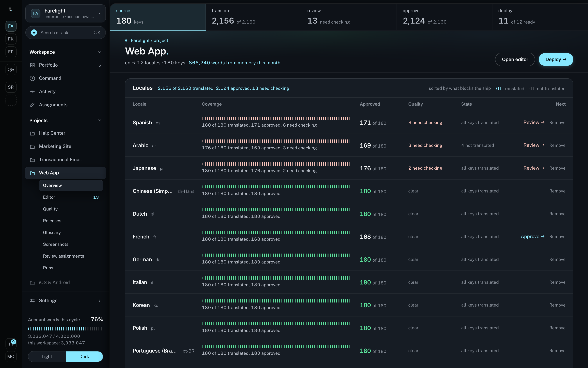
Task: Switch to the FA workspace icon
Action: click(11, 26)
